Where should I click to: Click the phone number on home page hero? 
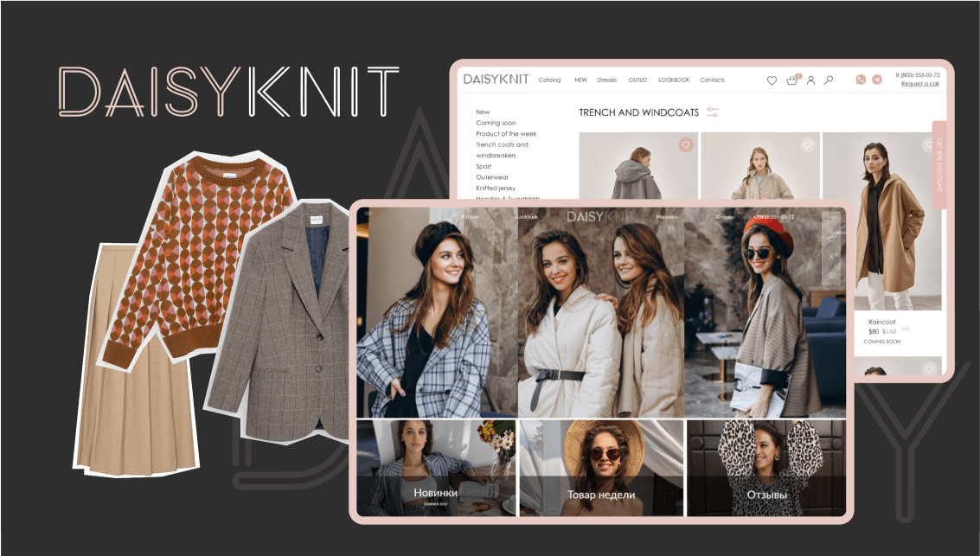coord(774,217)
